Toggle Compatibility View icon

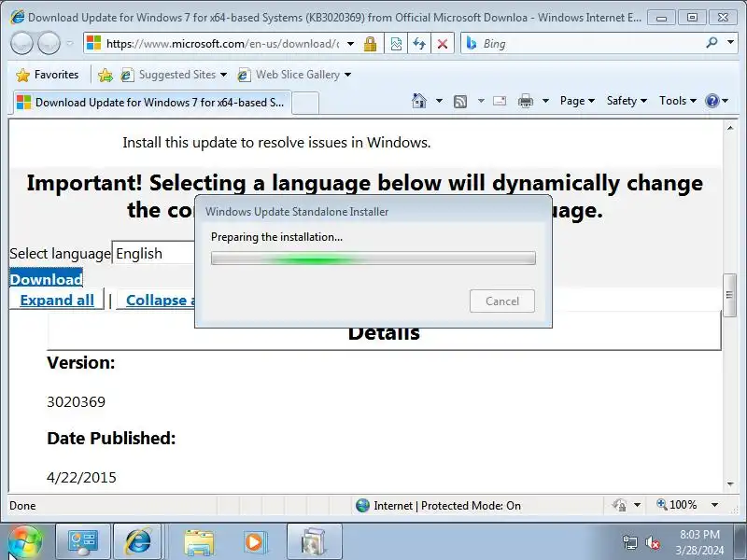coord(396,44)
